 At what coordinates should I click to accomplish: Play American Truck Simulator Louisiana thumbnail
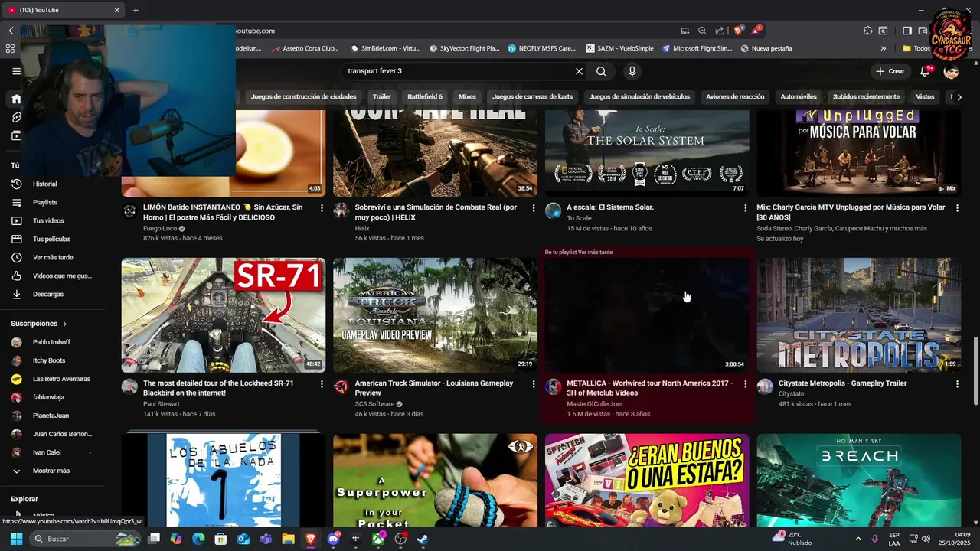[x=435, y=315]
